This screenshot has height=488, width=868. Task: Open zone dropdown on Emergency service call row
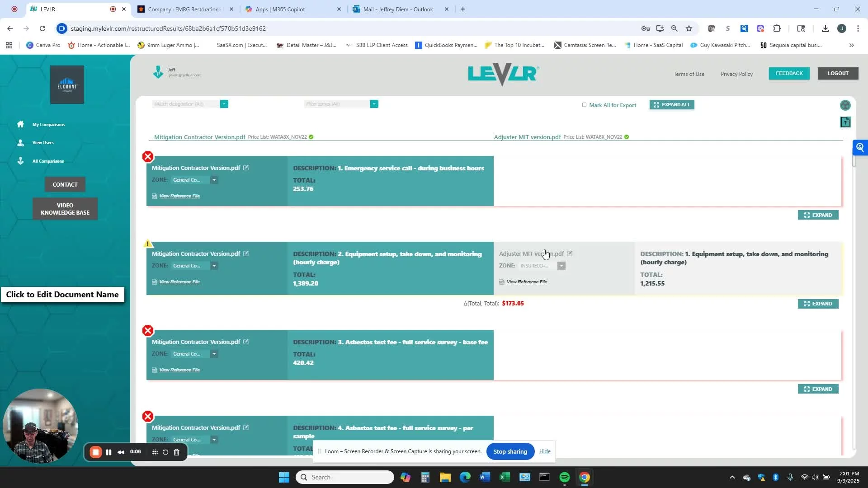(x=214, y=180)
